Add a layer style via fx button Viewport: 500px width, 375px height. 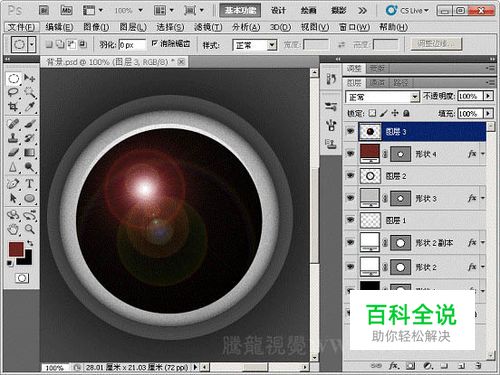(x=393, y=366)
